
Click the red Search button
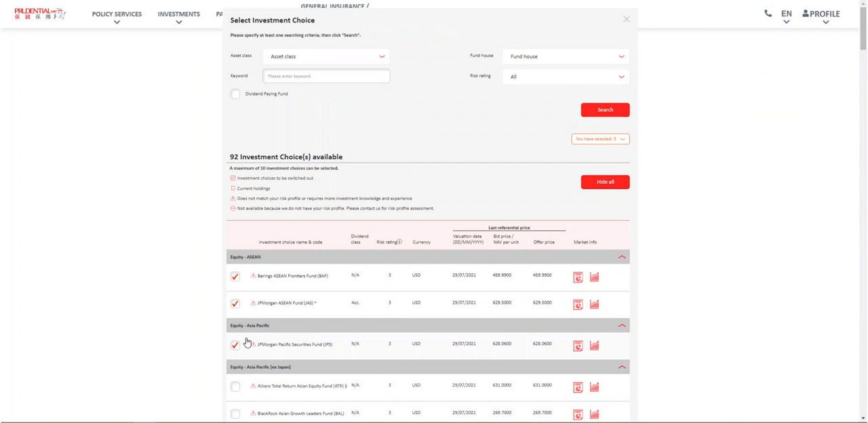[x=605, y=110]
